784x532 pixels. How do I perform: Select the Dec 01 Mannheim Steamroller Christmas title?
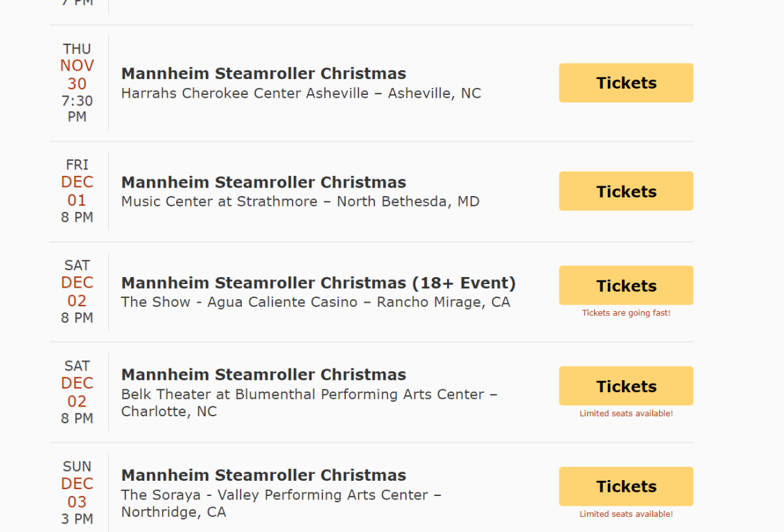coord(263,182)
